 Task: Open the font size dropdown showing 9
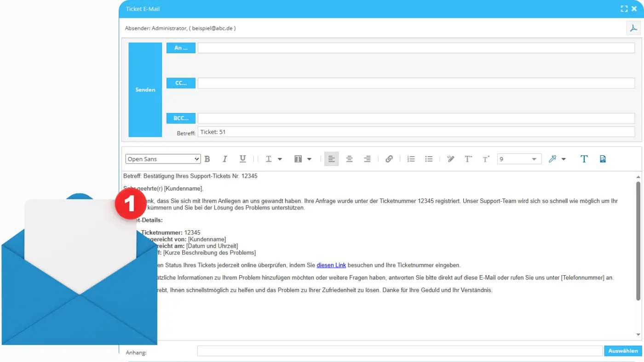[519, 158]
